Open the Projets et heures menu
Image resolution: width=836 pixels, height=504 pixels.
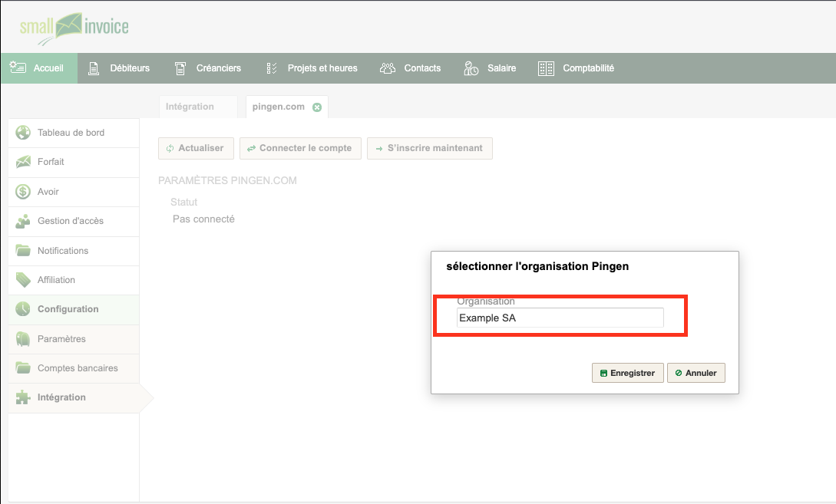[x=312, y=68]
